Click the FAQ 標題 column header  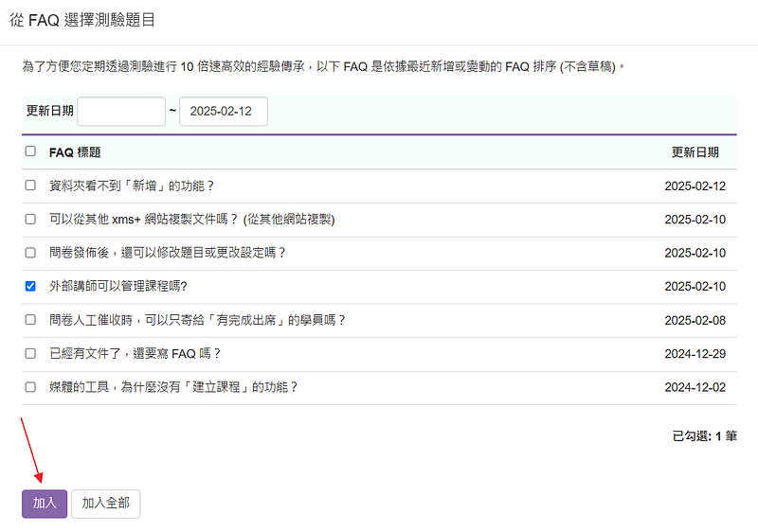pos(75,152)
